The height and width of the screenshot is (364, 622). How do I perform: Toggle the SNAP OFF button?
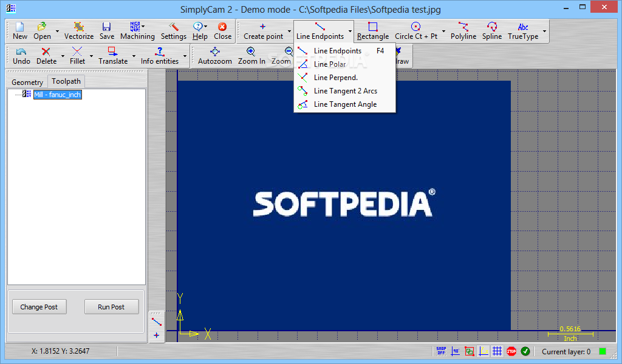point(441,351)
